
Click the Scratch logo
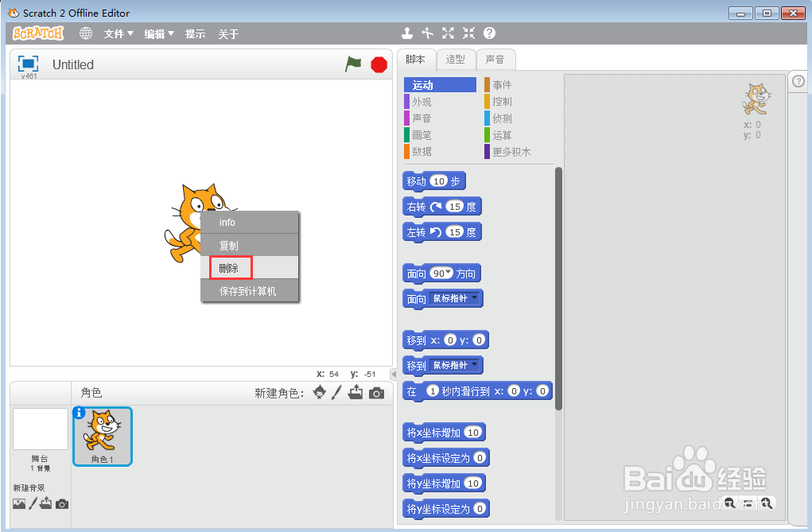point(38,33)
